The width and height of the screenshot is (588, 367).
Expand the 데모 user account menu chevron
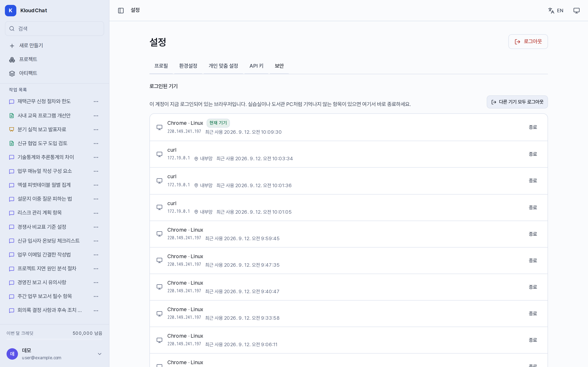click(x=100, y=354)
